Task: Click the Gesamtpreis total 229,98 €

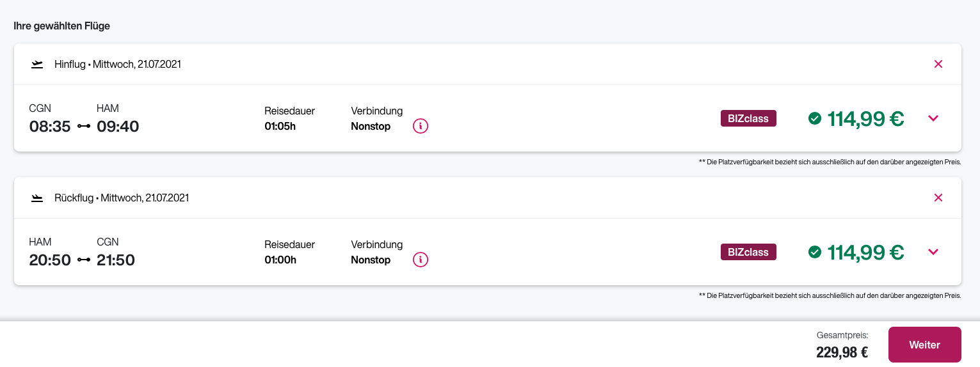Action: (842, 352)
